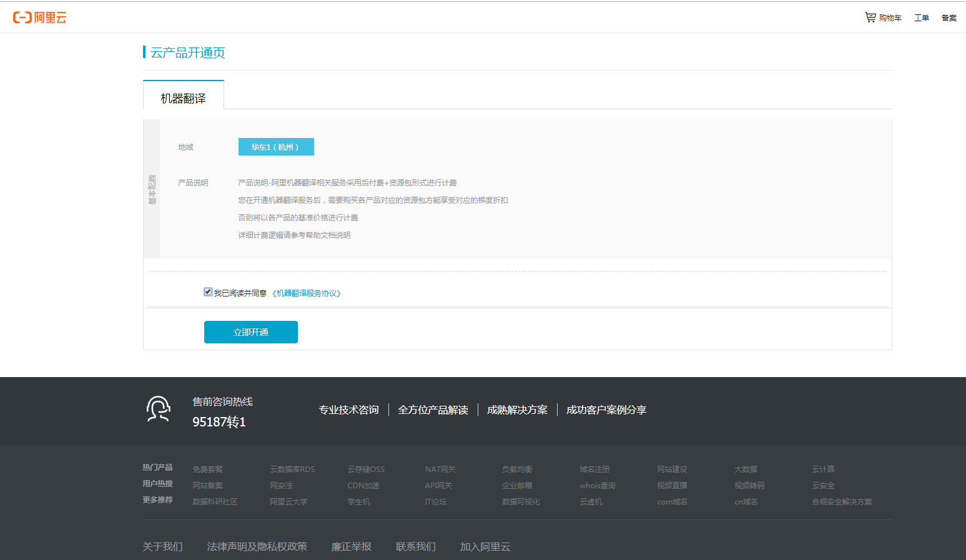Open the 阿里云大学 footer link
The image size is (966, 560).
[289, 501]
